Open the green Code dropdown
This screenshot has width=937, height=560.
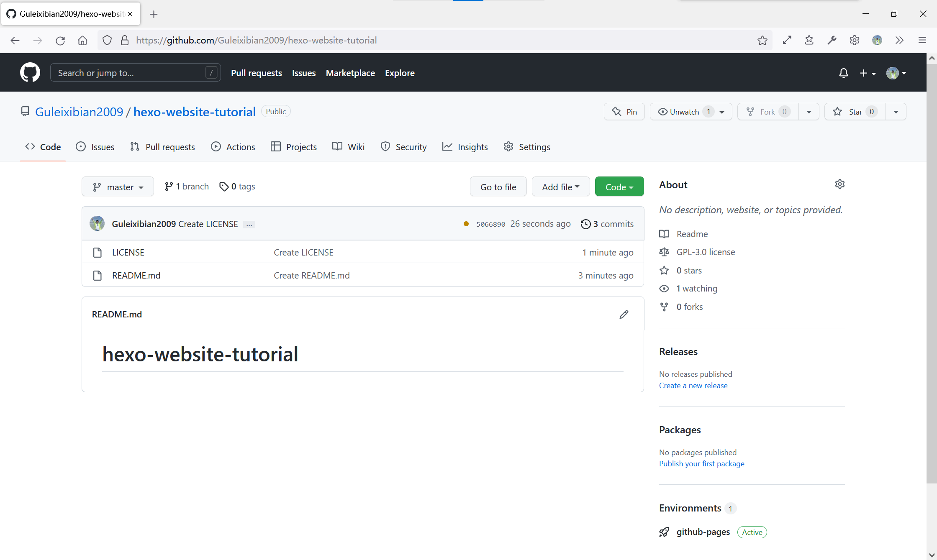[619, 187]
